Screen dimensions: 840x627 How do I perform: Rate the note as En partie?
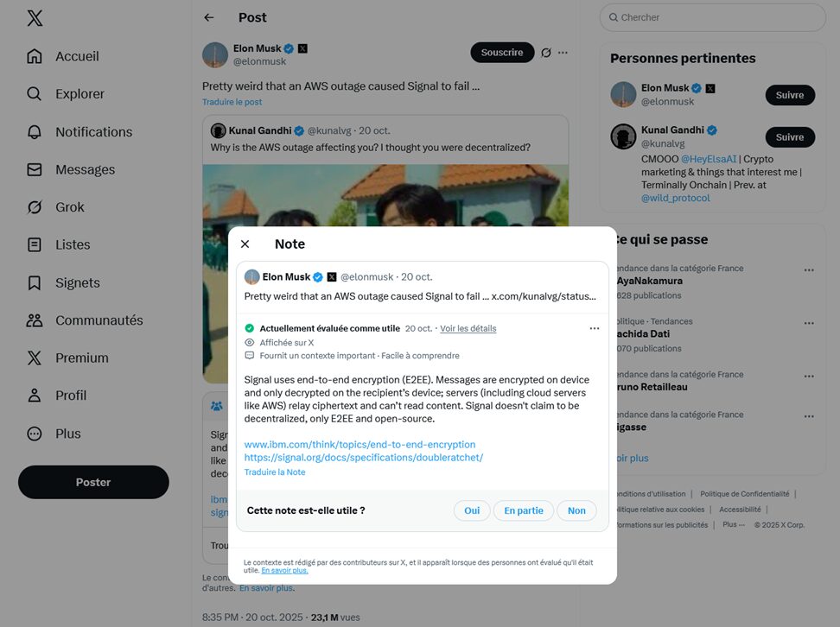pyautogui.click(x=524, y=510)
